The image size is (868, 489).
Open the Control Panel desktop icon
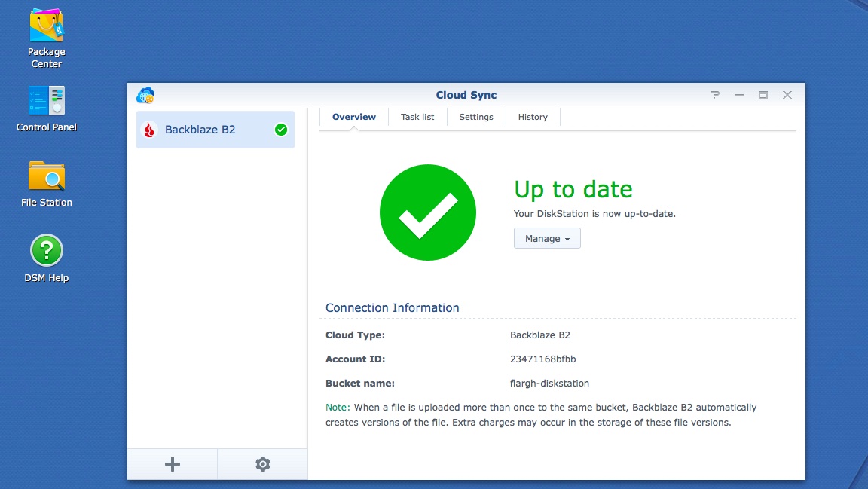point(47,100)
